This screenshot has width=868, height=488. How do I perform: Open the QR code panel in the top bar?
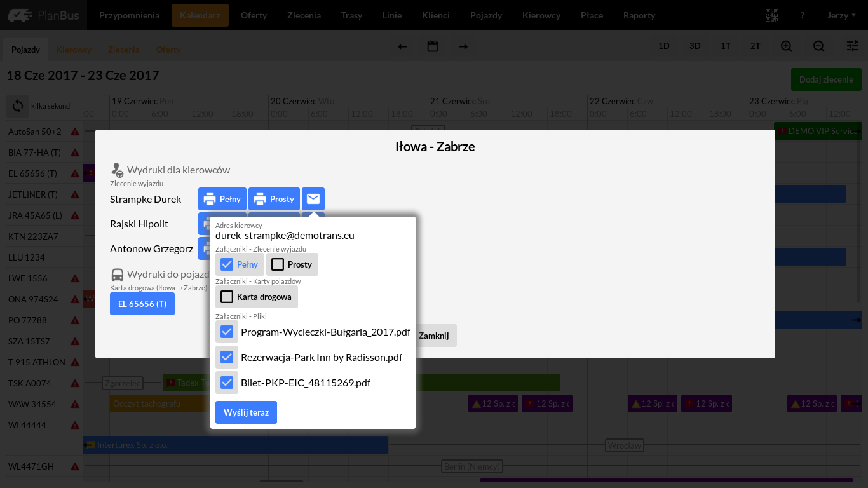coord(772,14)
